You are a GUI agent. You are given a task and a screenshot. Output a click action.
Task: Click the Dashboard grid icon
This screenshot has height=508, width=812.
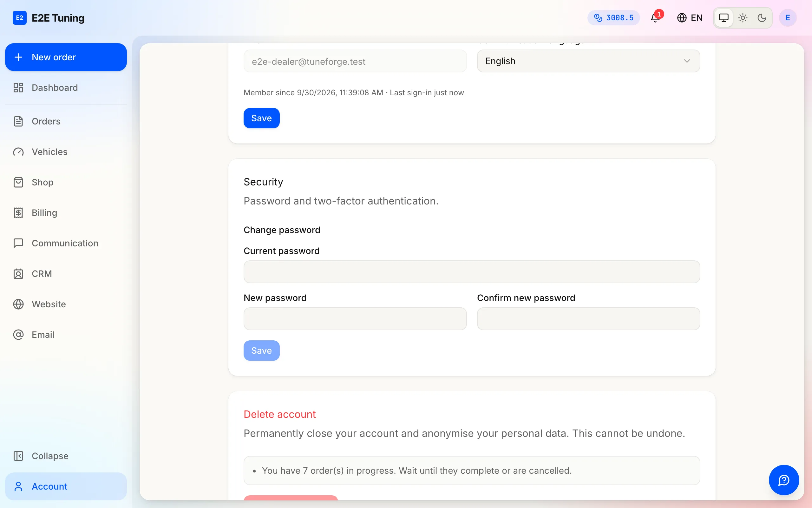click(18, 88)
